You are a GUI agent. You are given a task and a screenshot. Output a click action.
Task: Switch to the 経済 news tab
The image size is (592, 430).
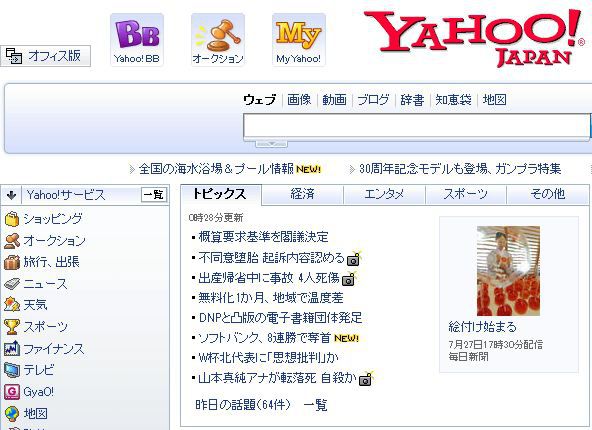(302, 194)
